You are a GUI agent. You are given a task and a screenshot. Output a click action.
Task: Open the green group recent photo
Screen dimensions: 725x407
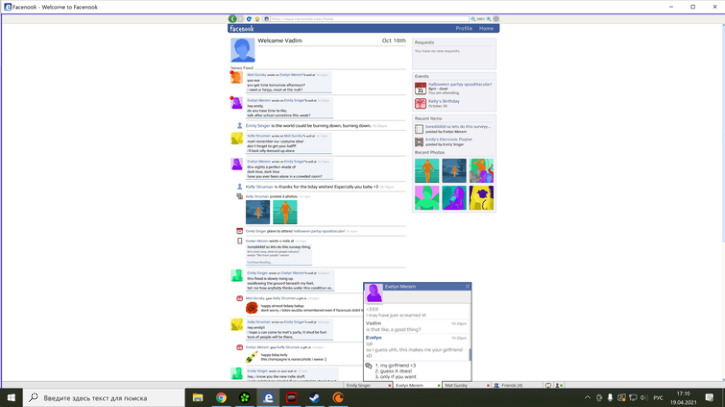[x=481, y=171]
